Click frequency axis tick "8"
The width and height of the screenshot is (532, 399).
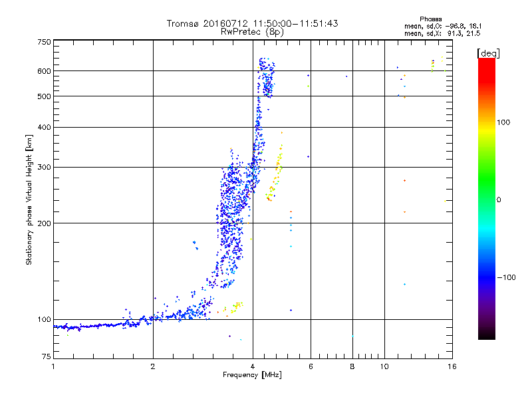click(x=352, y=366)
